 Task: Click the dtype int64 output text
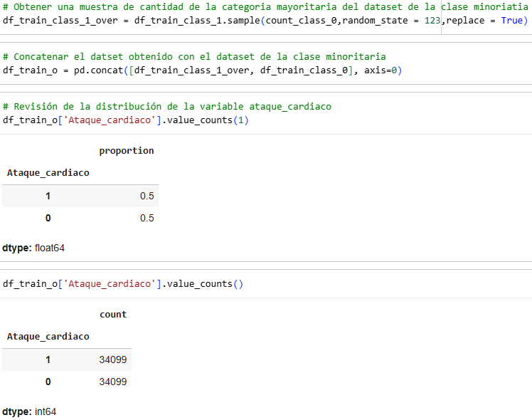pos(29,412)
